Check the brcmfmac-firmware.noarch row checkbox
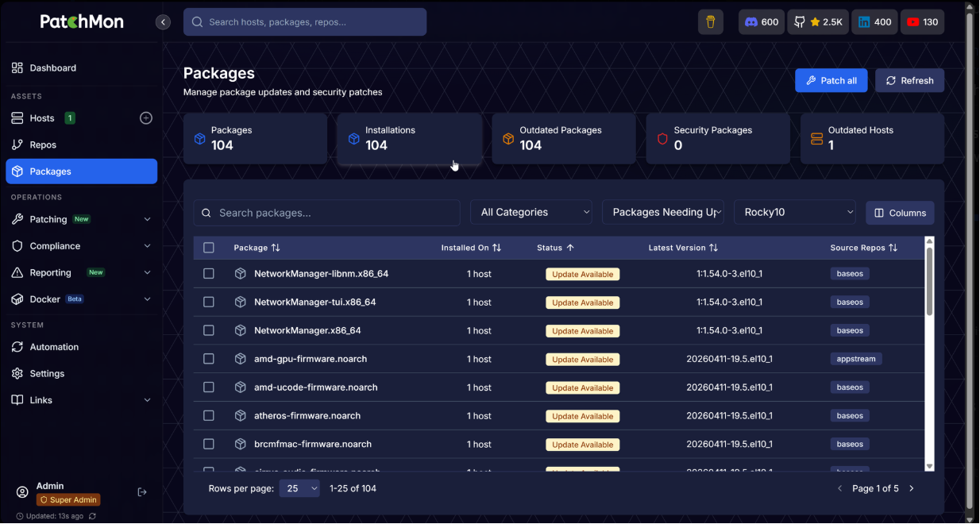 click(x=209, y=445)
